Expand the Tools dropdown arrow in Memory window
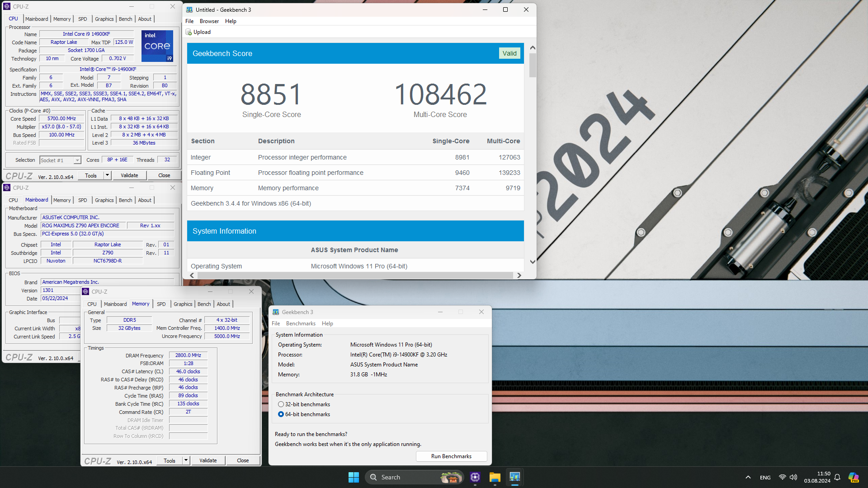The width and height of the screenshot is (868, 488). point(186,460)
